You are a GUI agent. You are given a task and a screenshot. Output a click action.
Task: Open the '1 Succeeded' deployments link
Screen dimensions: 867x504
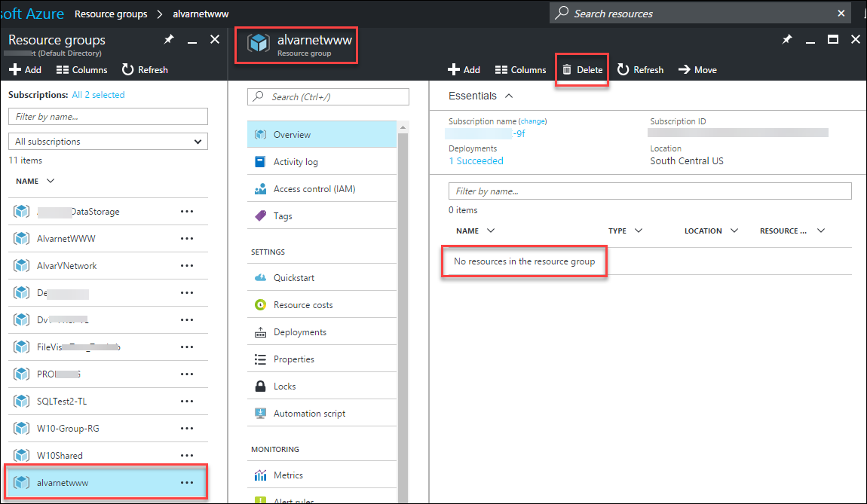pos(476,160)
